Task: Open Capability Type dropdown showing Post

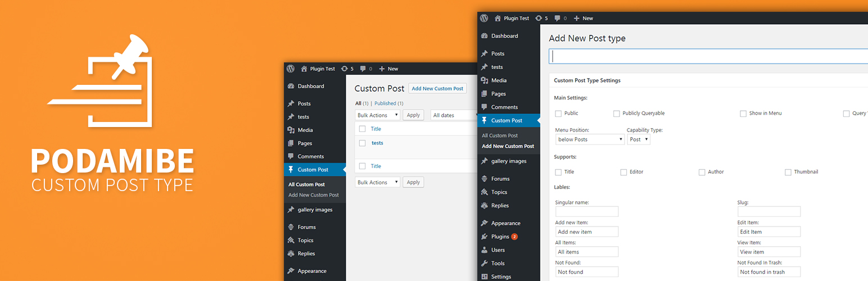Action: (639, 139)
